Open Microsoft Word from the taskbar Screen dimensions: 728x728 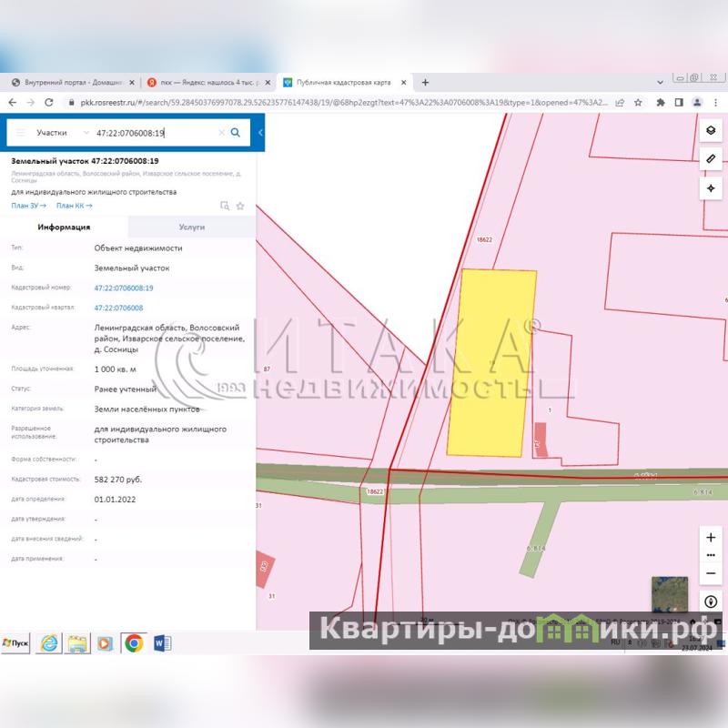click(x=162, y=643)
